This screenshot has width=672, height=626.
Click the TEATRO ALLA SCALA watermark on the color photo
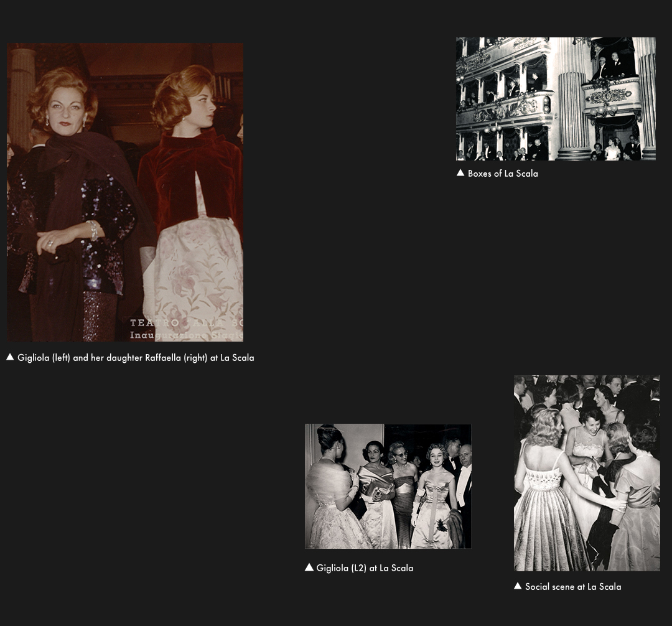[186, 329]
